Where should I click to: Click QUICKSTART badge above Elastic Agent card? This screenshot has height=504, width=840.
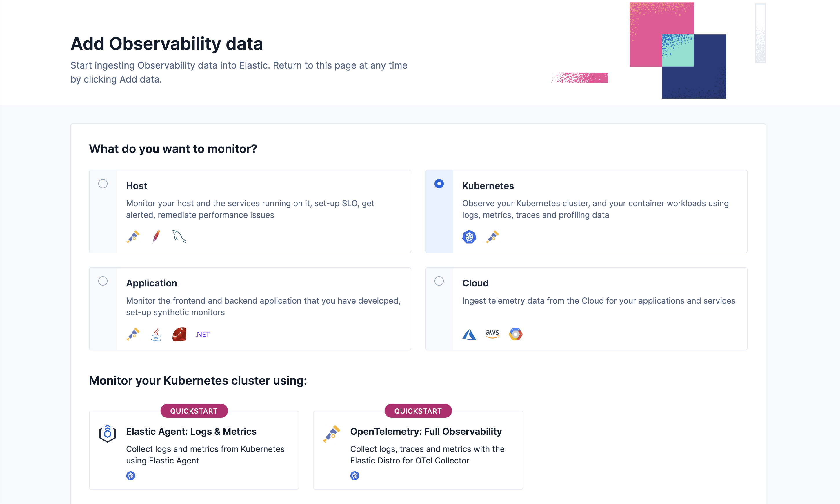(x=194, y=411)
